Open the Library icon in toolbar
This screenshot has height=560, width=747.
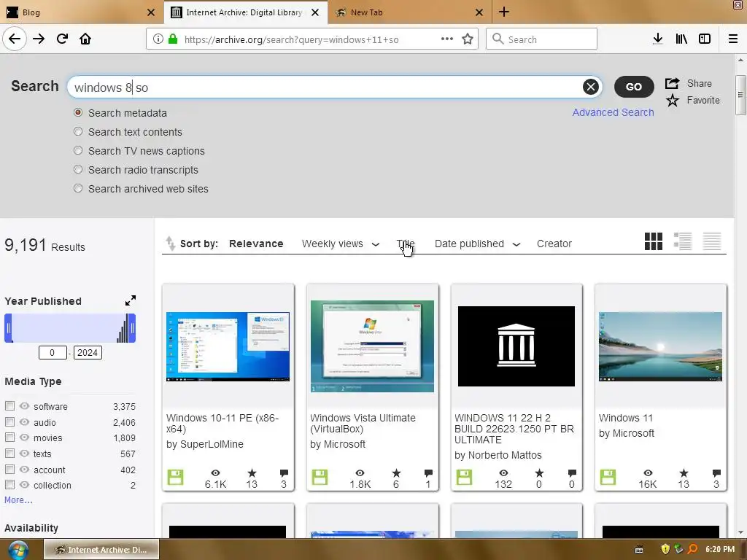681,39
